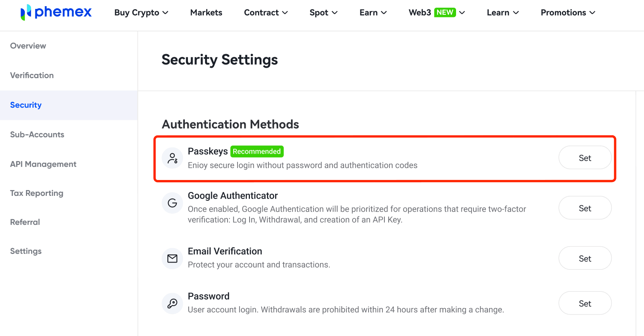Click the Phemex logo
The width and height of the screenshot is (644, 336).
click(x=56, y=12)
